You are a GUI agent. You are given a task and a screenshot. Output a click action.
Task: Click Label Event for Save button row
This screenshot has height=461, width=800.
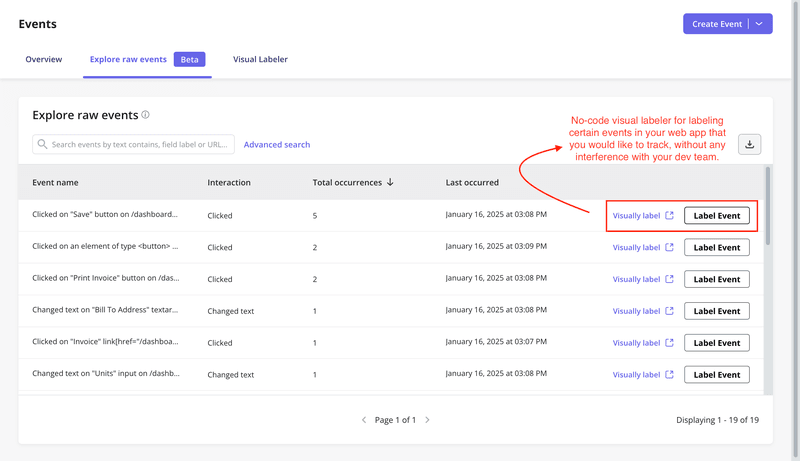pos(716,215)
